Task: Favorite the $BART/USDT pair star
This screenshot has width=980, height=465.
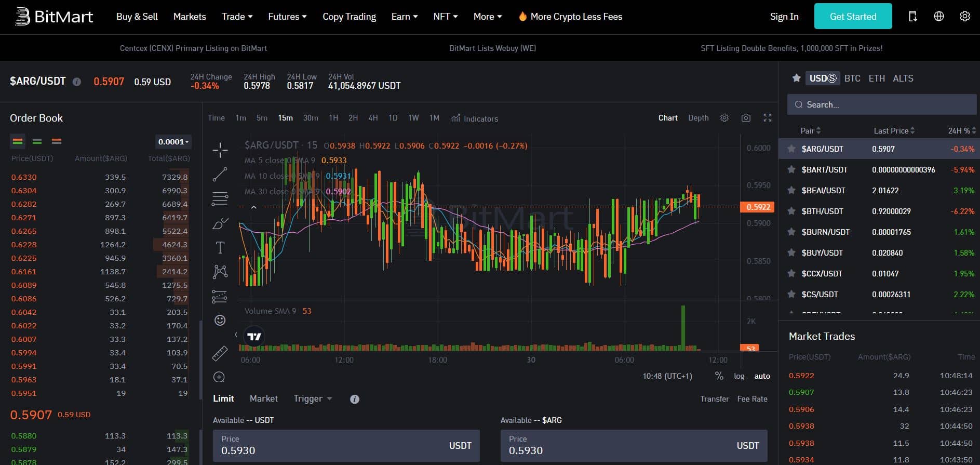Action: coord(791,170)
